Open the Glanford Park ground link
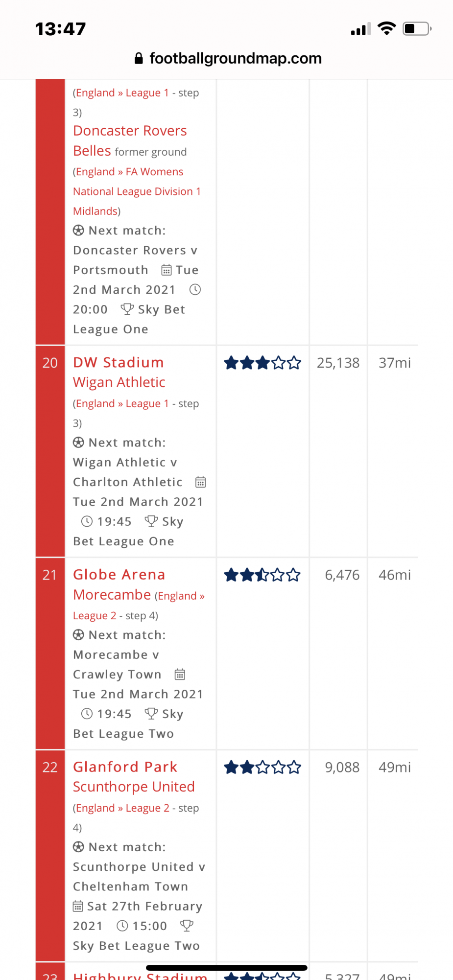The image size is (453, 980). tap(125, 767)
